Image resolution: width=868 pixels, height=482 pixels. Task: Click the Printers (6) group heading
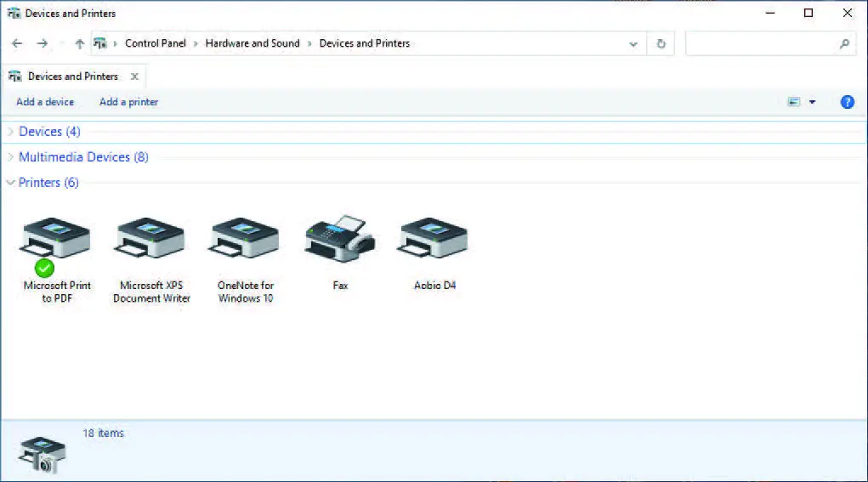point(48,183)
